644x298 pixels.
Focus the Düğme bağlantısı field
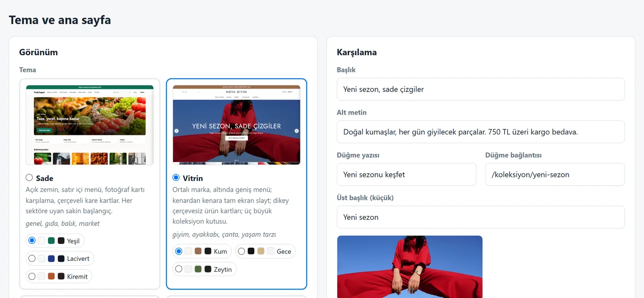pyautogui.click(x=555, y=175)
